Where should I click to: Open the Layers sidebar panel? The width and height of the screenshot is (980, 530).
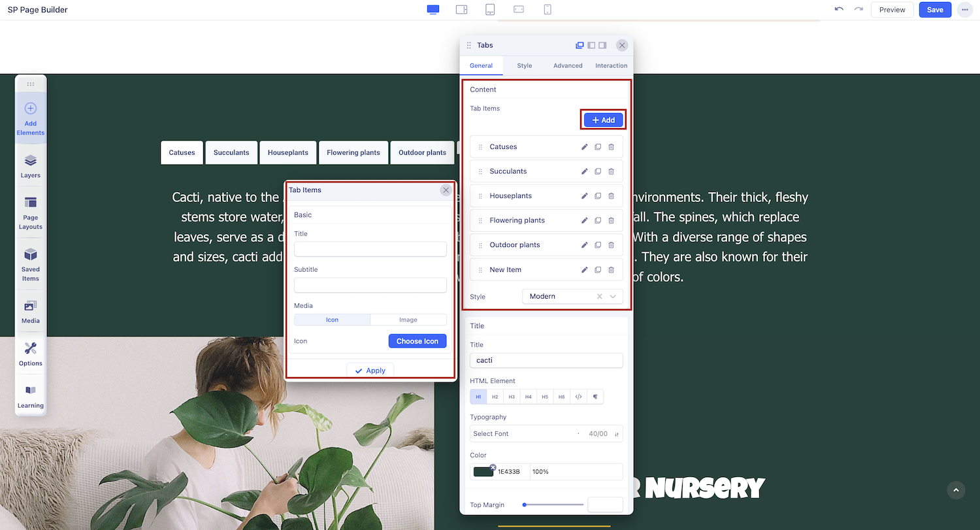(x=31, y=167)
